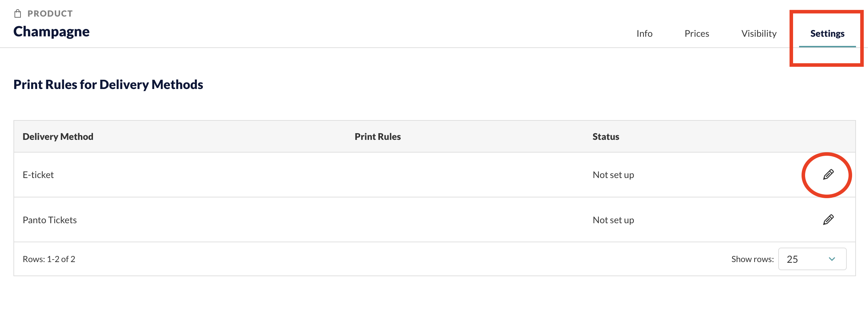
Task: Open the Show rows dropdown
Action: click(812, 259)
